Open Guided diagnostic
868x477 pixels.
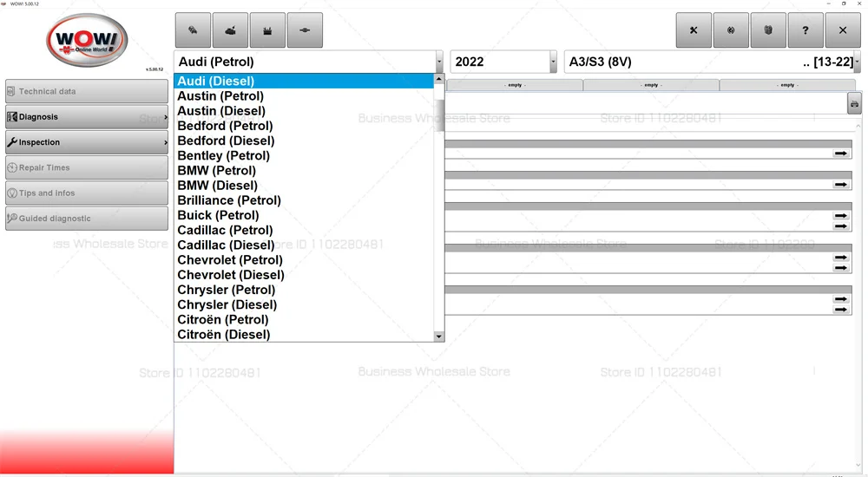tap(87, 219)
